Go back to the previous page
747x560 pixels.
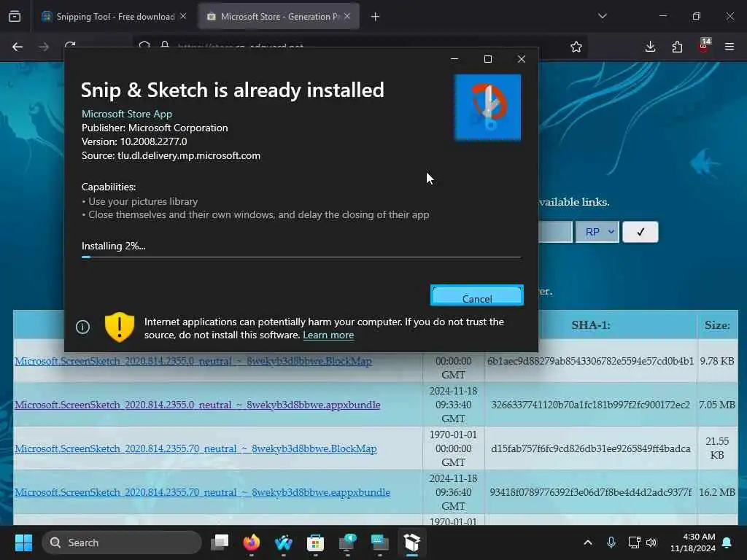[x=18, y=47]
